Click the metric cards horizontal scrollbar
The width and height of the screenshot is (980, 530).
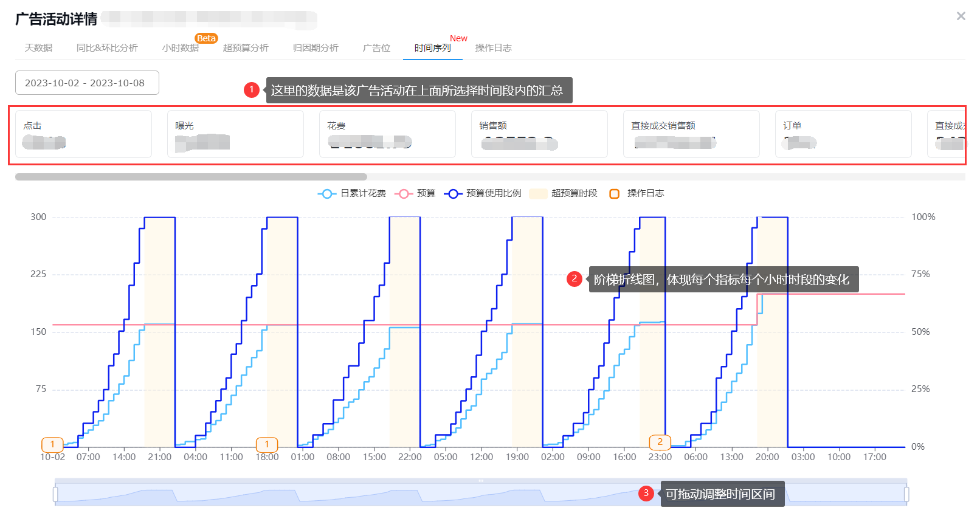coord(191,177)
